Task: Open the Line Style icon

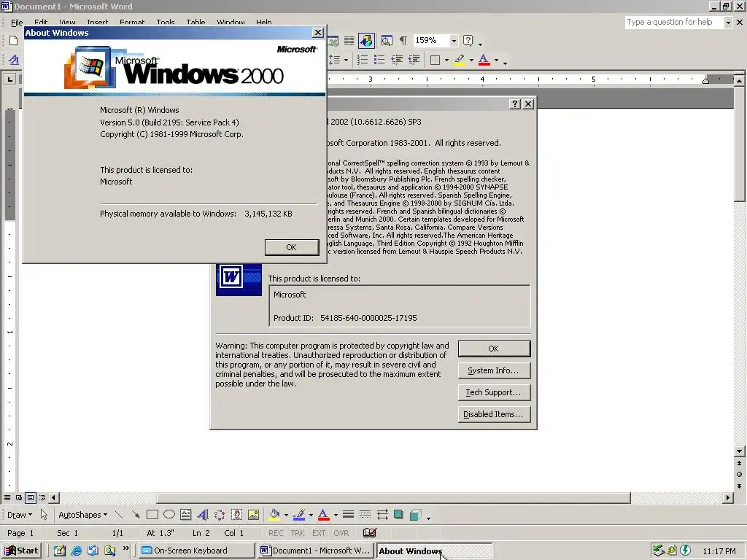Action: pos(348,515)
